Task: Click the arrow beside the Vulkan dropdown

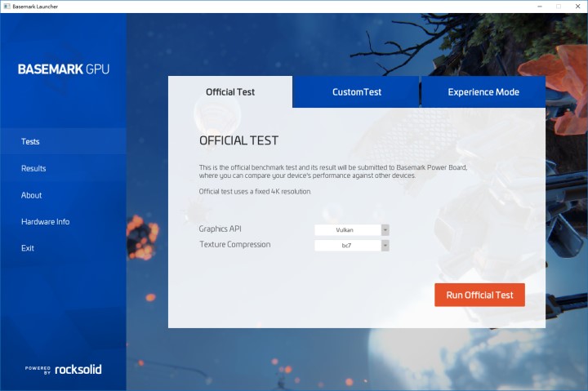Action: (x=385, y=230)
